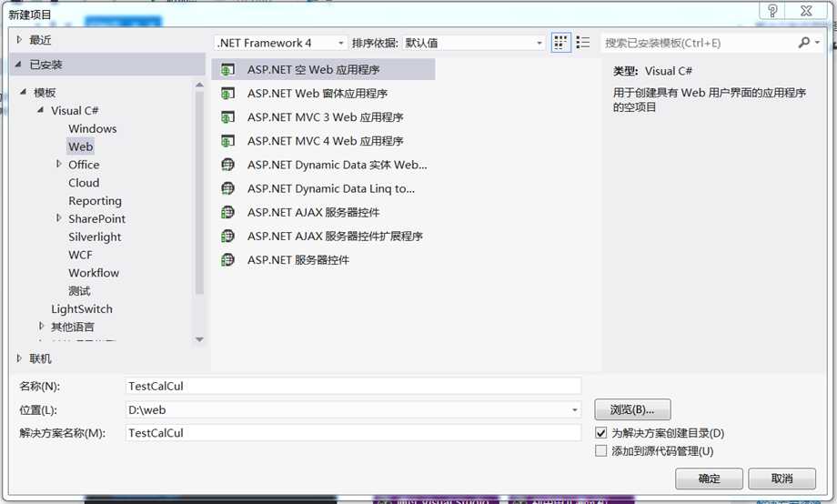The image size is (837, 504).
Task: Click 浏览(B)... button
Action: [x=632, y=410]
